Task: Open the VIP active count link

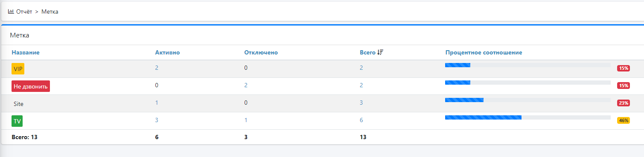Action: 157,68
